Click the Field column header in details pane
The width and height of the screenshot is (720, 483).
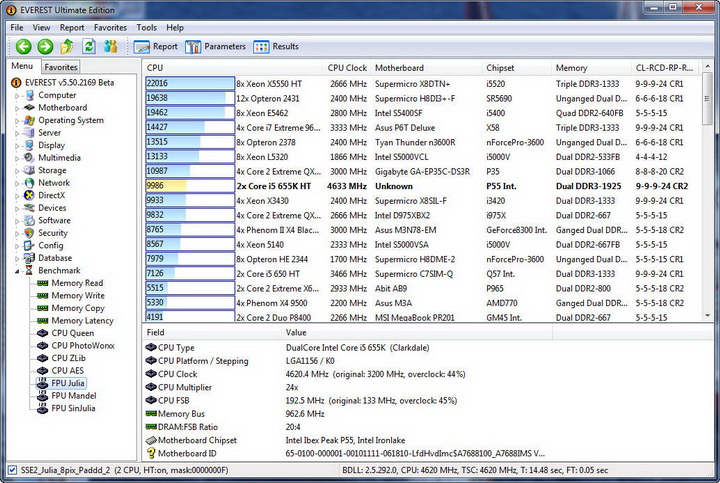[212, 332]
